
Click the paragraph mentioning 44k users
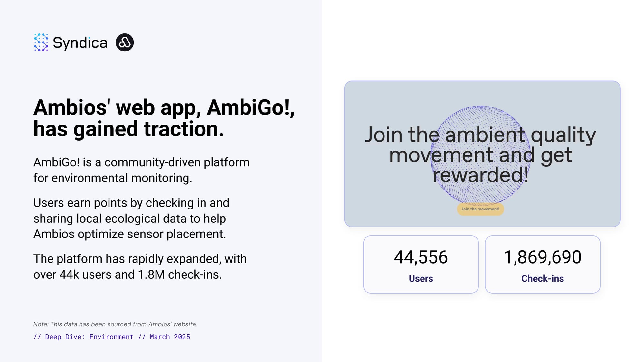click(140, 267)
